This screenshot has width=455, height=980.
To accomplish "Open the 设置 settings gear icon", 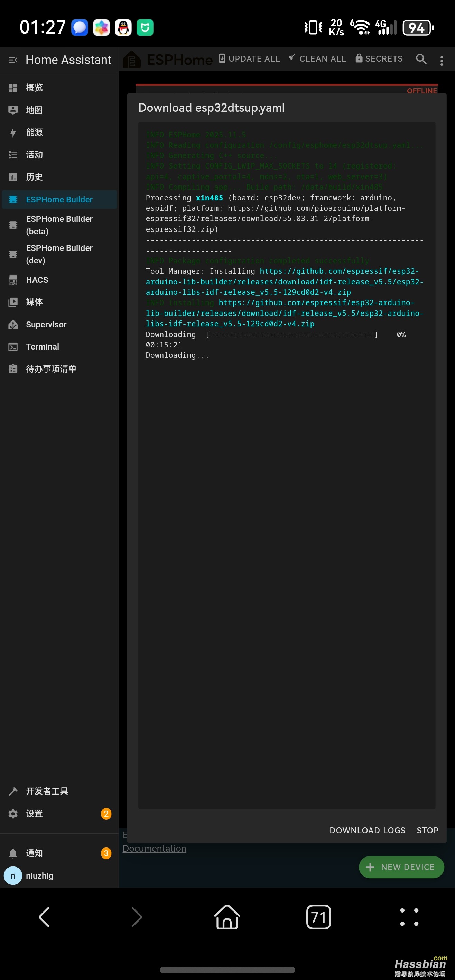I will coord(13,813).
